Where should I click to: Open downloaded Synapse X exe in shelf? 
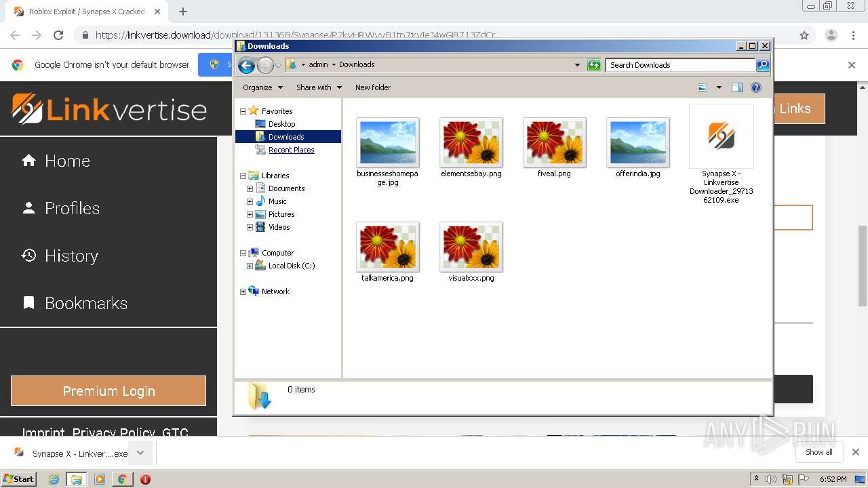pyautogui.click(x=71, y=453)
